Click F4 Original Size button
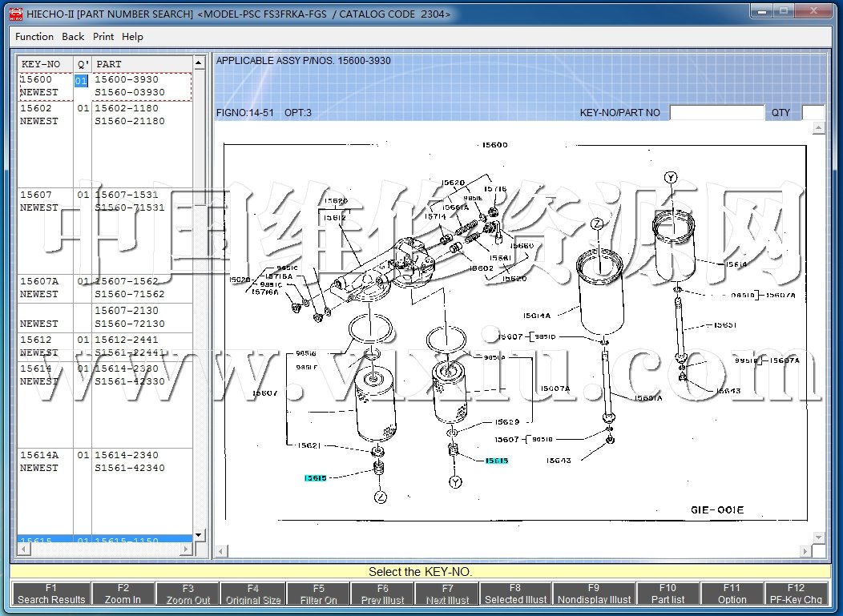843x616 pixels. [x=252, y=594]
